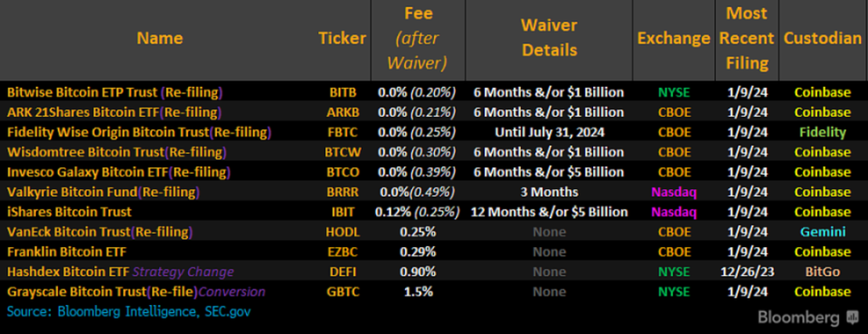
Task: Select the IBIT ticker cell
Action: (344, 212)
